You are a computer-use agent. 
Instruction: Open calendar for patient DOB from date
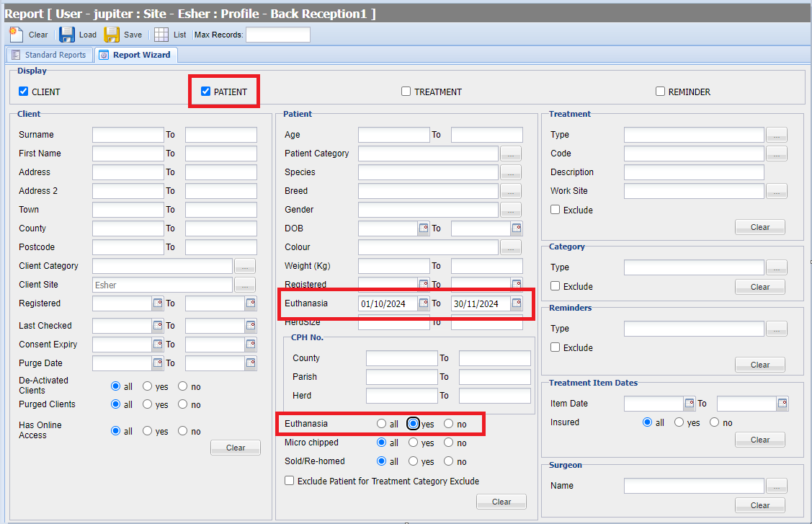[x=424, y=228]
